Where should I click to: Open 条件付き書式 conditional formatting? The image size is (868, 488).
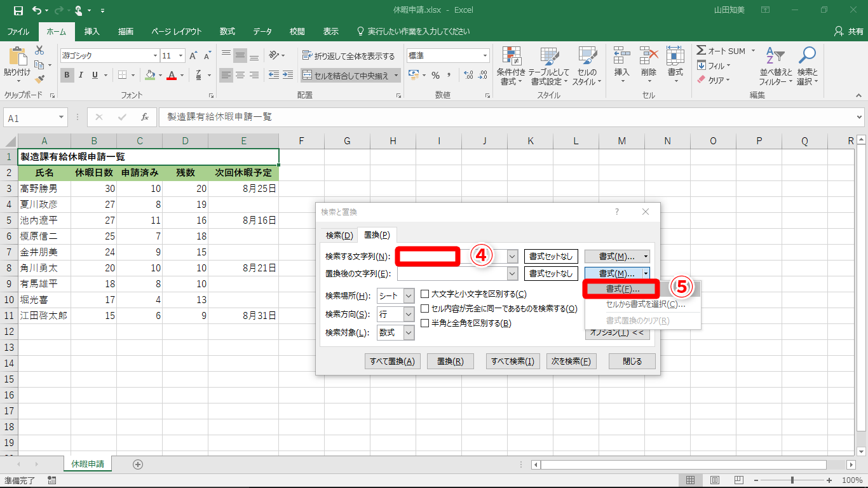(x=512, y=65)
